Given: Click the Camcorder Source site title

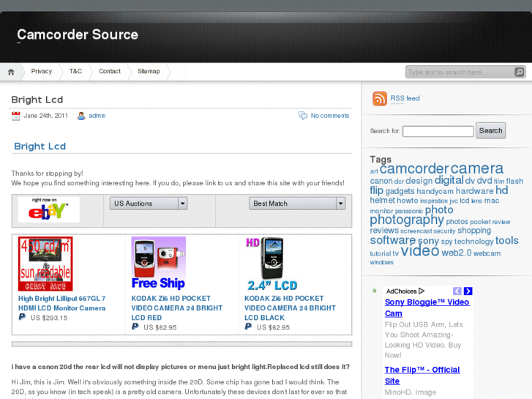Looking at the screenshot, I should [78, 34].
